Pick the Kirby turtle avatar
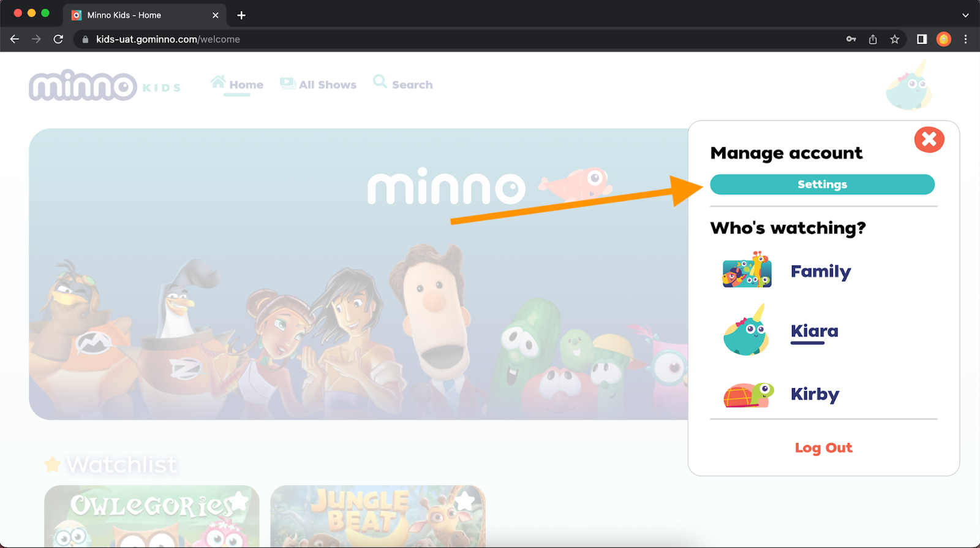This screenshot has height=548, width=980. [748, 394]
